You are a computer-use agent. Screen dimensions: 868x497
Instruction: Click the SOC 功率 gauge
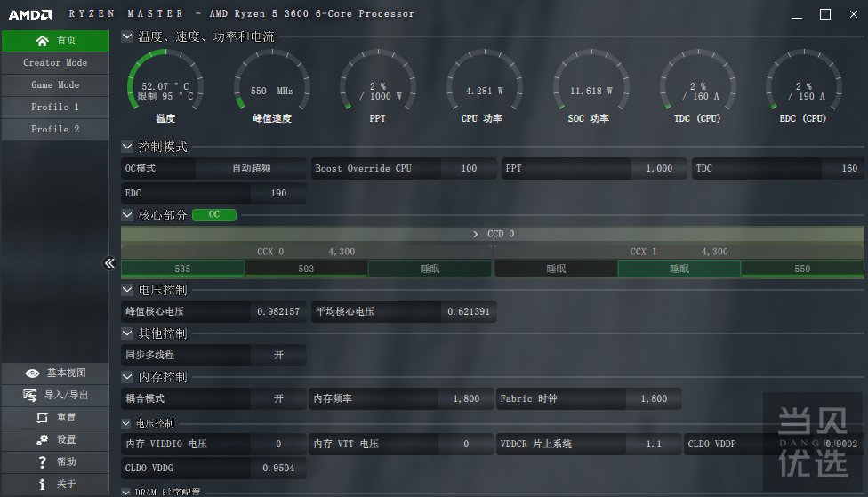591,87
